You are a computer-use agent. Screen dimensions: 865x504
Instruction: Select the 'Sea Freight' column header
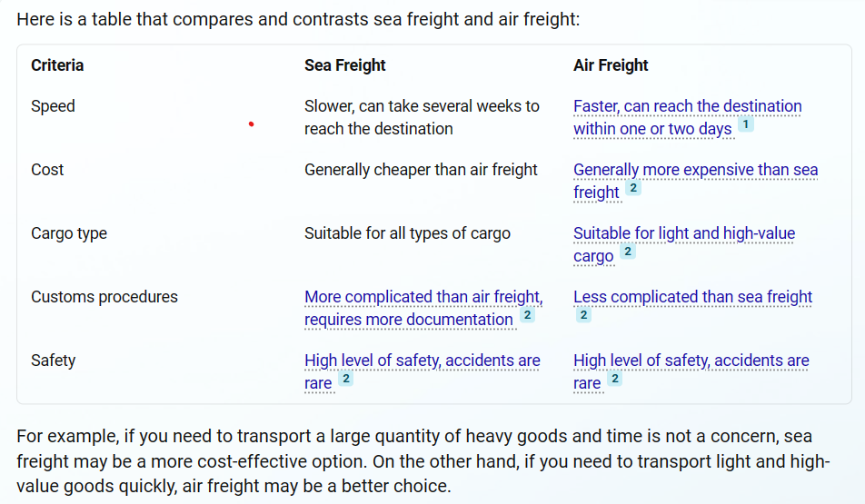tap(344, 65)
